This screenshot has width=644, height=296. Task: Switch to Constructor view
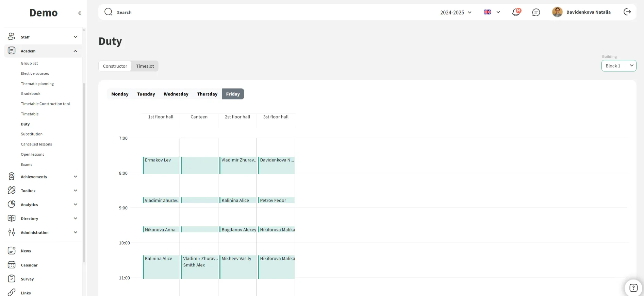pyautogui.click(x=115, y=66)
